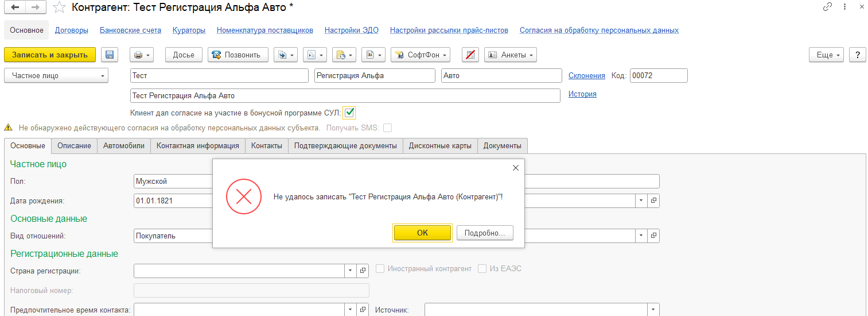Expand the Страна регистрации dropdown arrow
Viewport: 868px width, 316px height.
[x=351, y=270]
